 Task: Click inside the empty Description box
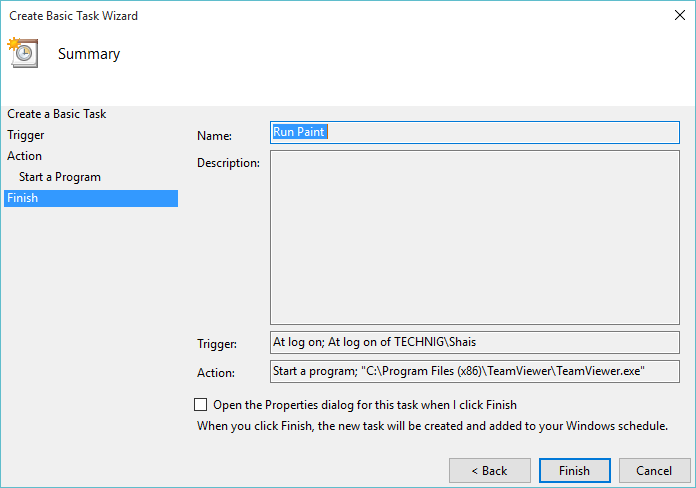pos(475,238)
